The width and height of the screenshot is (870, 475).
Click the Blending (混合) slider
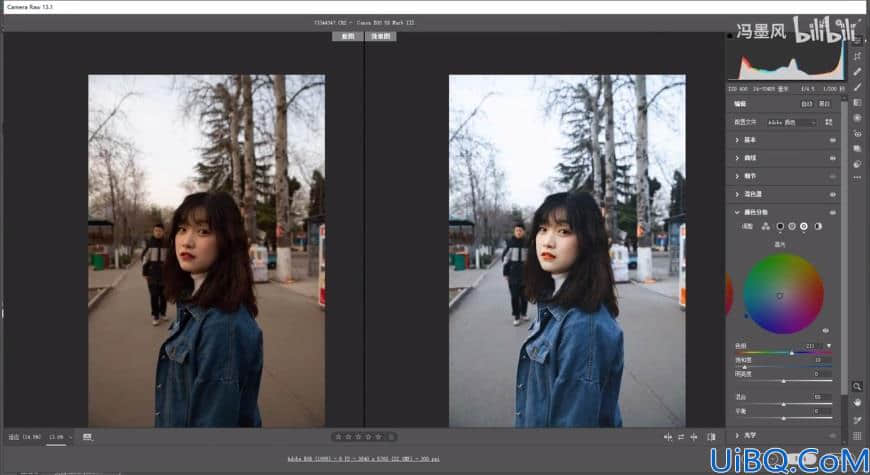click(x=783, y=403)
